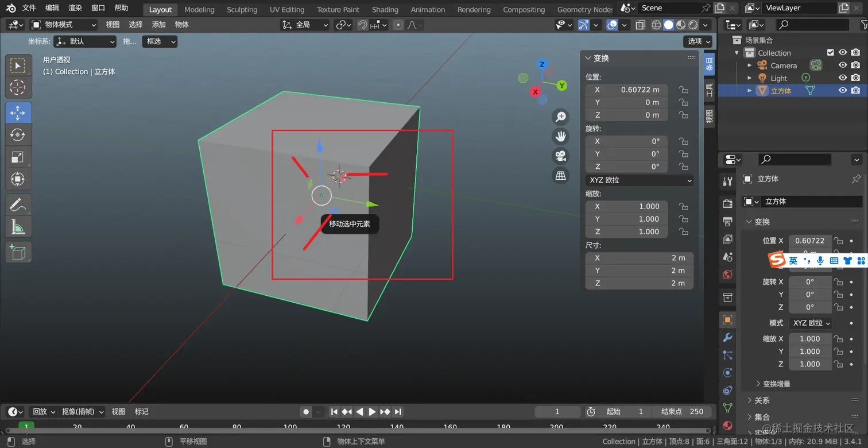Screen dimensions: 868x448
Task: Click the Add Cube tool icon
Action: click(18, 253)
